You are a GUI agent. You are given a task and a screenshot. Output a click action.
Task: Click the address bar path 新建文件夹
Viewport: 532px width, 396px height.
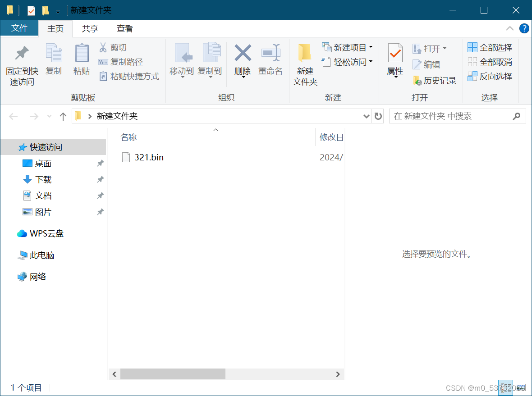117,116
